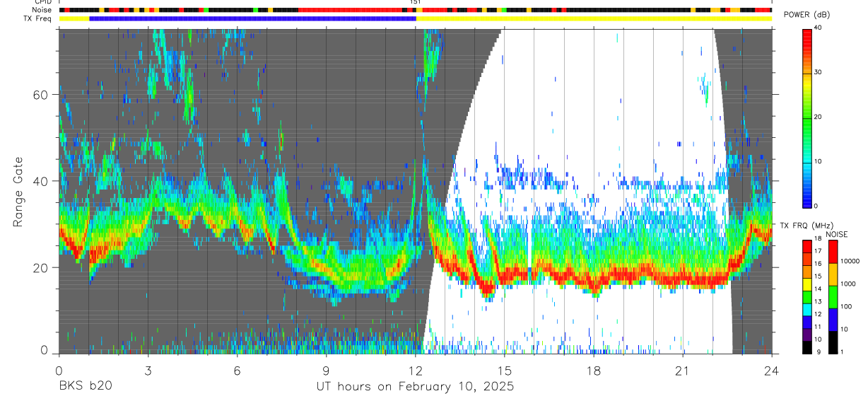Click the 14 label in TX FRQ legend

pyautogui.click(x=819, y=289)
